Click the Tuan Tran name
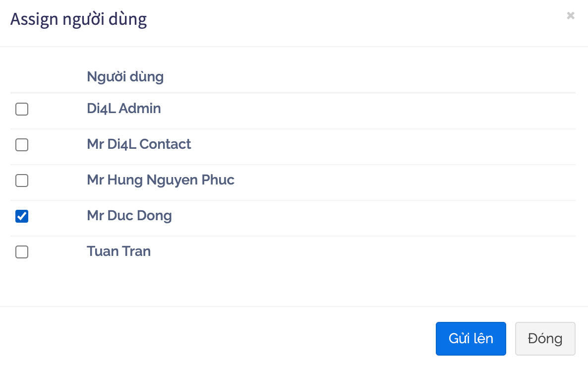The image size is (588, 368). tap(118, 251)
